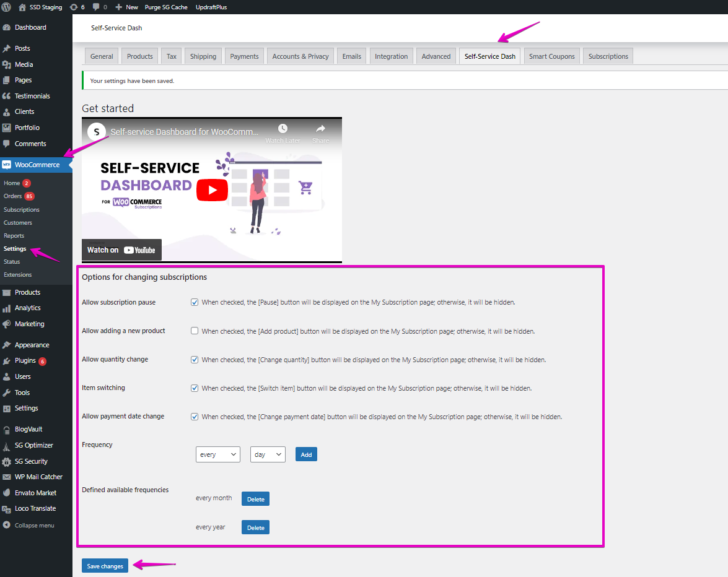The image size is (728, 577).
Task: Play the Self-Service Dashboard video
Action: (212, 190)
